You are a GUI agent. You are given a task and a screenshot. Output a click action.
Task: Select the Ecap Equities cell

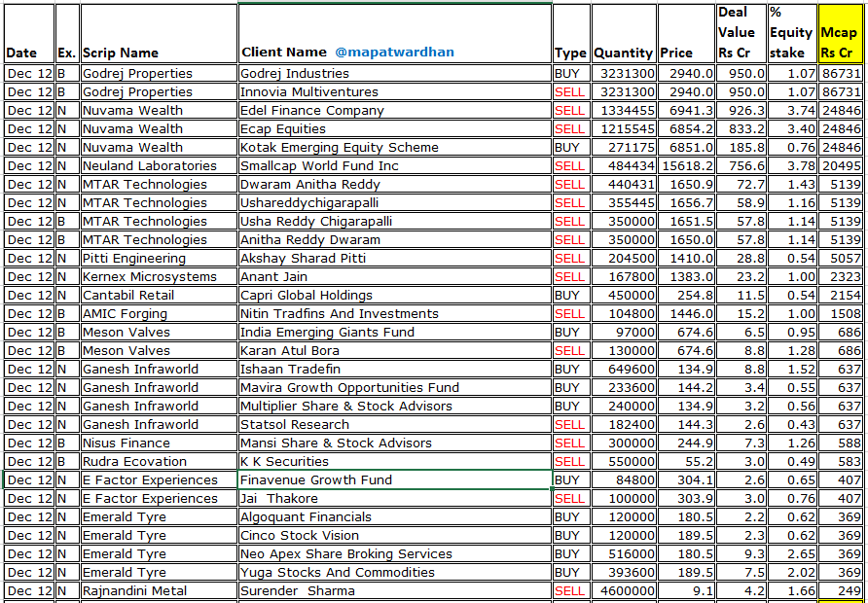tap(395, 129)
